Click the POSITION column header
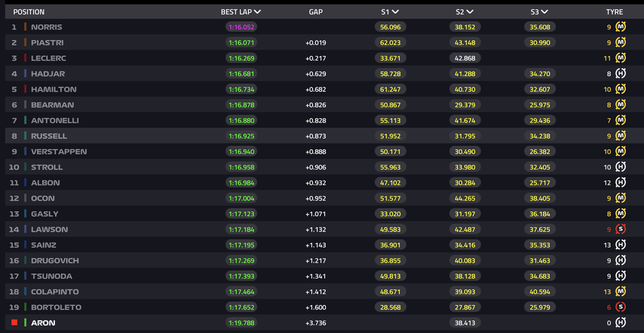 pos(29,12)
